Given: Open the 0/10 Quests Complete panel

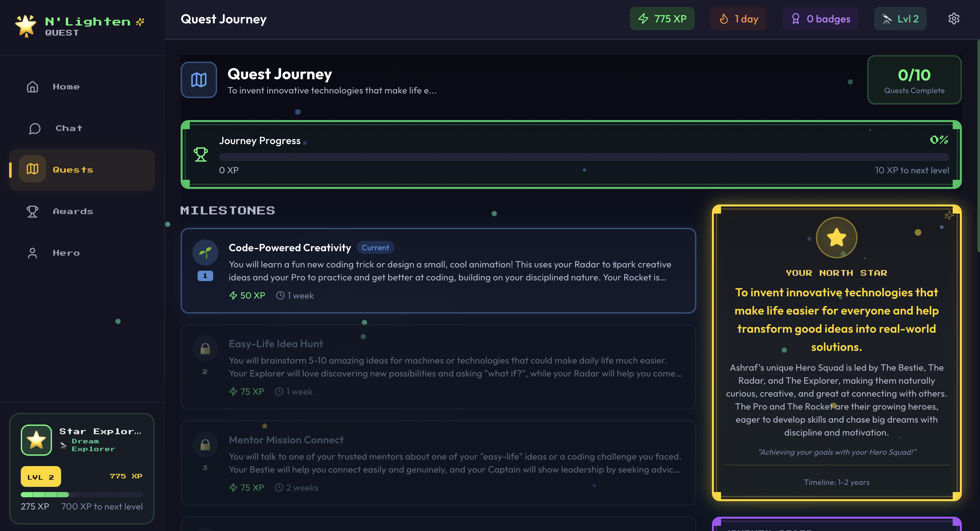Looking at the screenshot, I should coord(915,80).
